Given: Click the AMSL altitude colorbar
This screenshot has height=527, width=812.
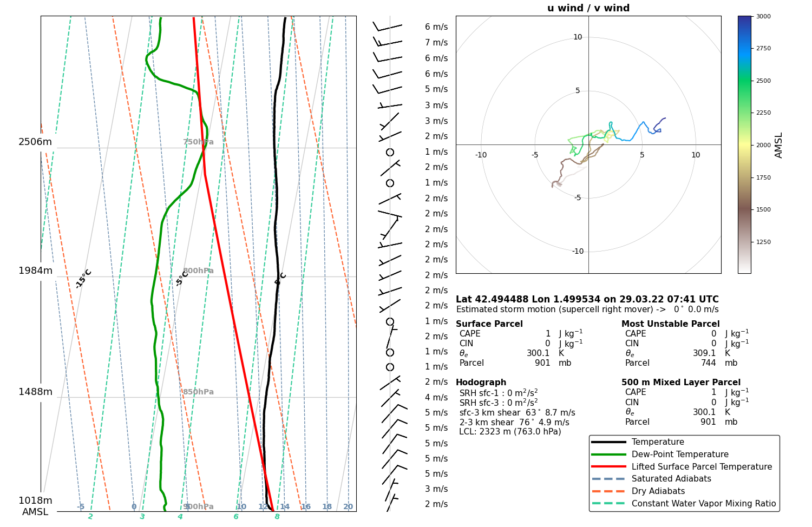Looking at the screenshot, I should click(744, 144).
